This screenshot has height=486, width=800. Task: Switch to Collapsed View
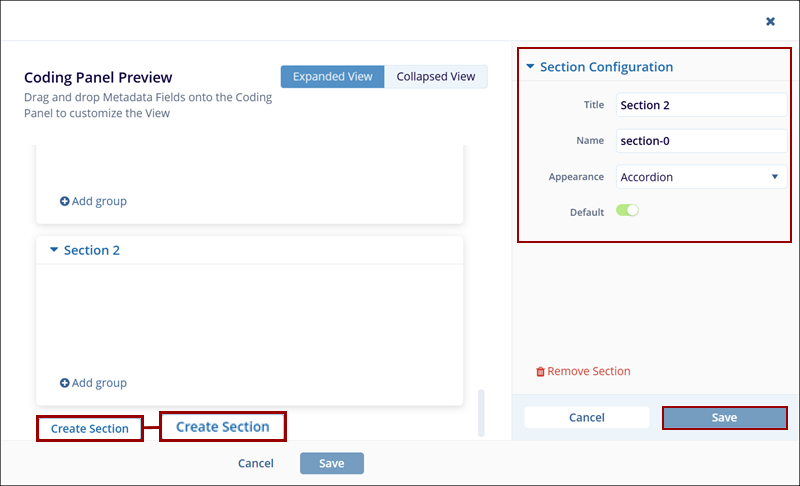436,77
